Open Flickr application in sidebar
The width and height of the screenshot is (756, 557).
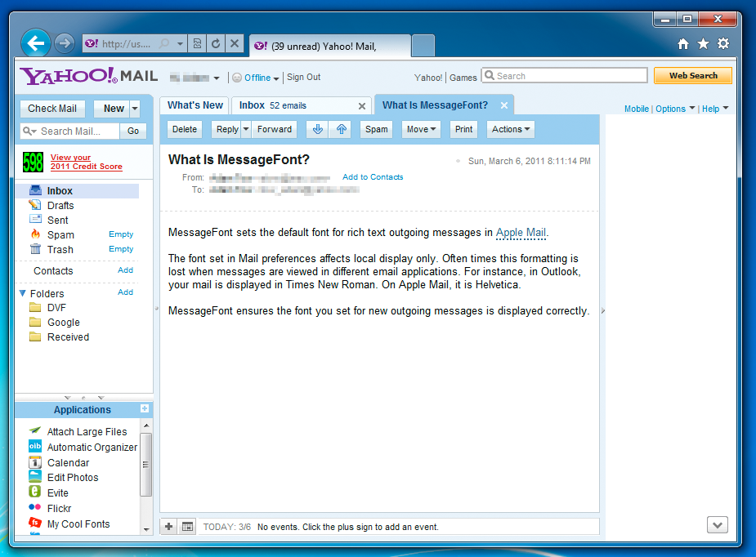(60, 508)
